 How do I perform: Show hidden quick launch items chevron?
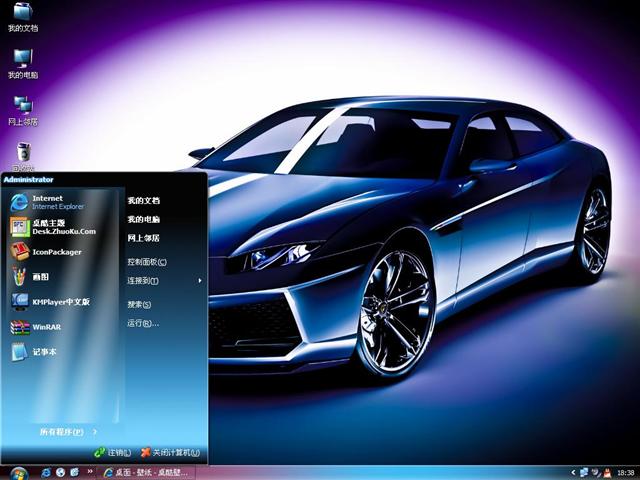[x=90, y=472]
